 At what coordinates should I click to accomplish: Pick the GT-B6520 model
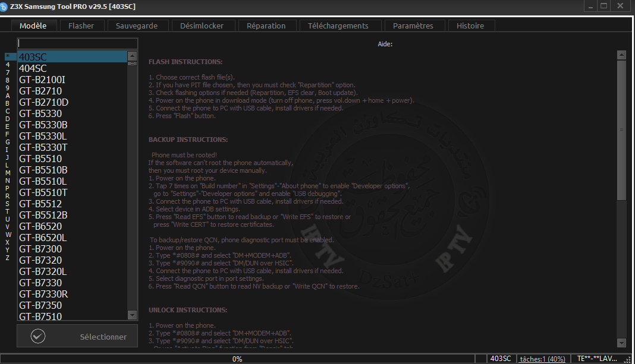(x=72, y=226)
